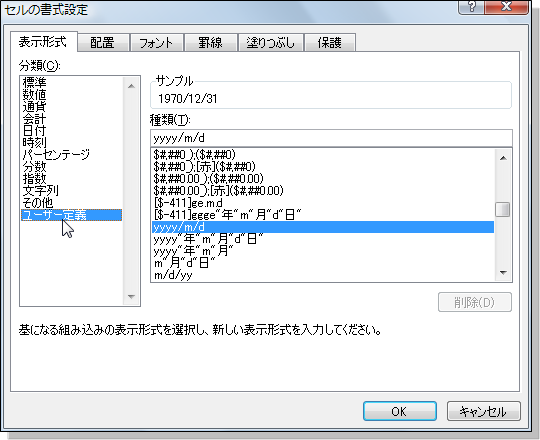Select the 塗りつぶし tab
Viewport: 540px width, 440px height.
pyautogui.click(x=271, y=43)
